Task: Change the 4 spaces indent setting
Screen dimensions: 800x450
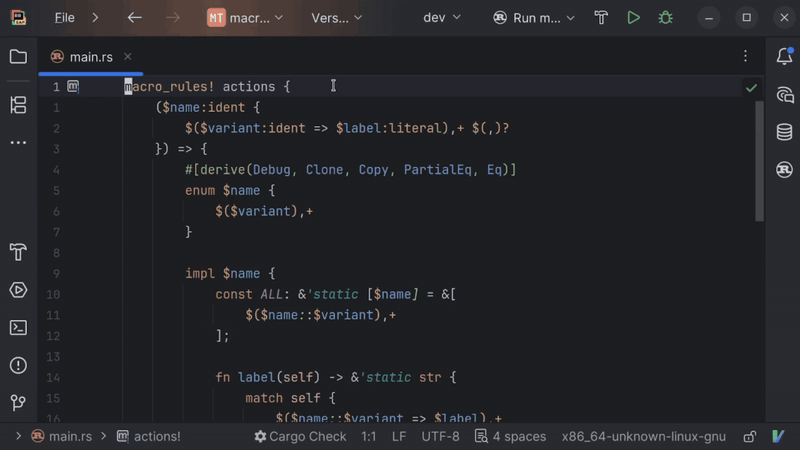Action: [510, 436]
